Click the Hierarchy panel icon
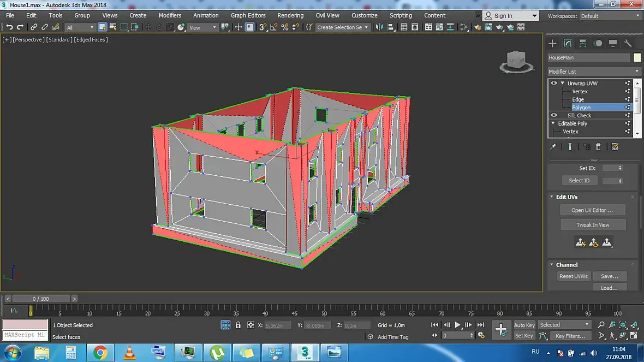This screenshot has height=362, width=644. pos(583,44)
